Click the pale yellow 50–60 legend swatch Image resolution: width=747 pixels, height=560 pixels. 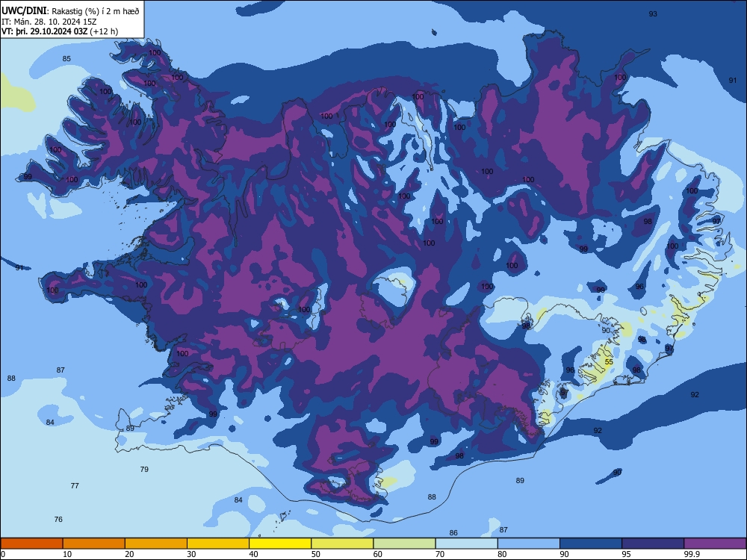point(342,544)
